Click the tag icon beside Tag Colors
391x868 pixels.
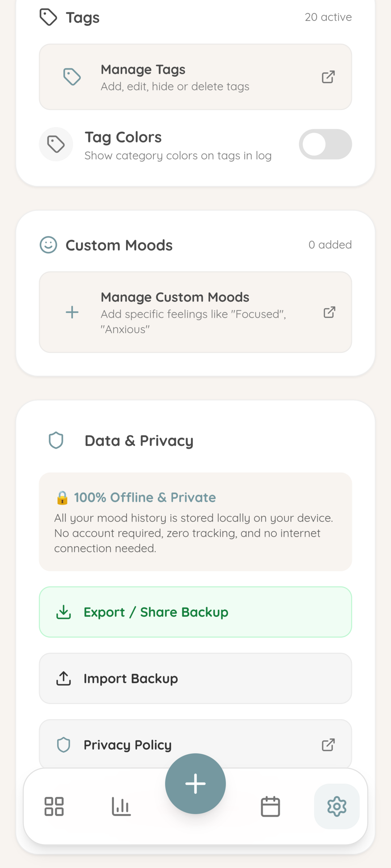coord(56,144)
